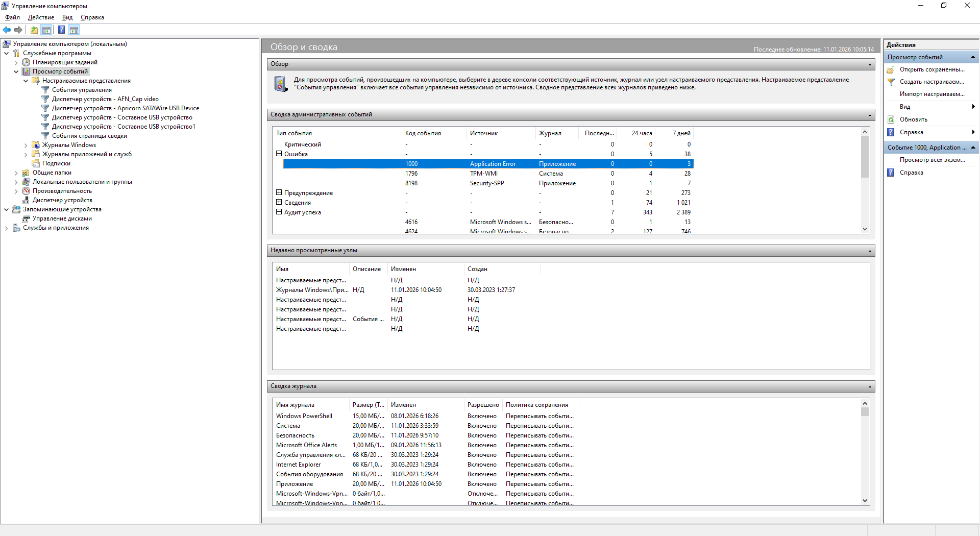This screenshot has width=980, height=536.
Task: Click Обновить in the actions pane
Action: (x=913, y=119)
